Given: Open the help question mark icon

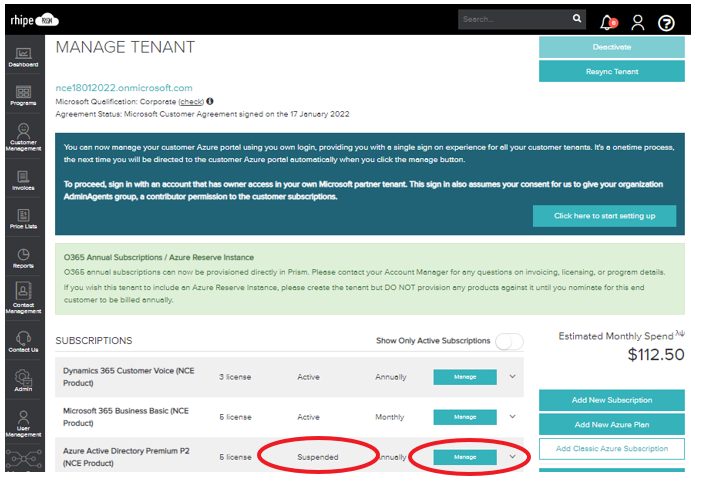Looking at the screenshot, I should [666, 23].
